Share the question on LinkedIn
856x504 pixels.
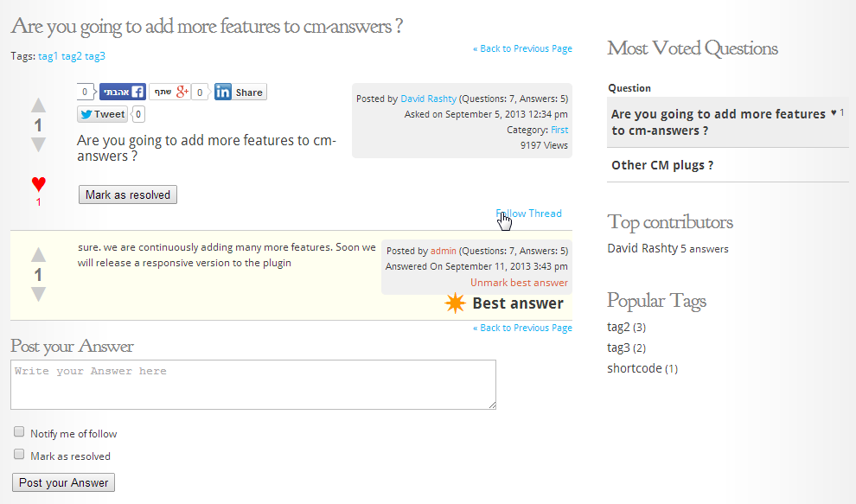240,93
